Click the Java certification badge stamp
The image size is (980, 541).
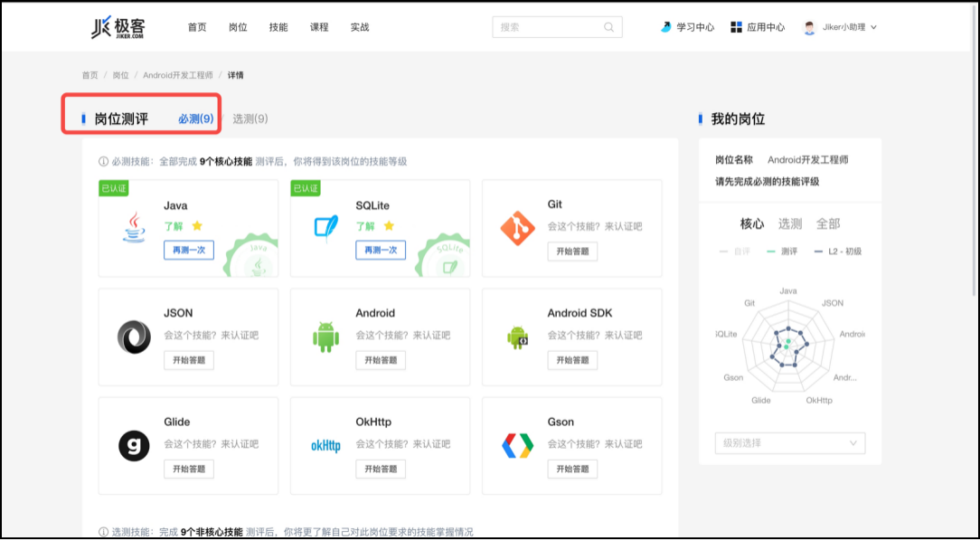pos(251,255)
